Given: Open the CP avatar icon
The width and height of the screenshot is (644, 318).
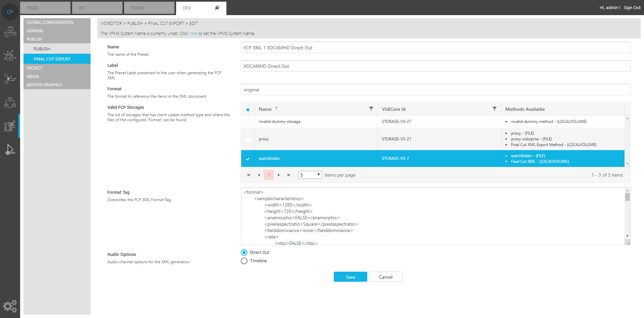Looking at the screenshot, I should coord(10,11).
